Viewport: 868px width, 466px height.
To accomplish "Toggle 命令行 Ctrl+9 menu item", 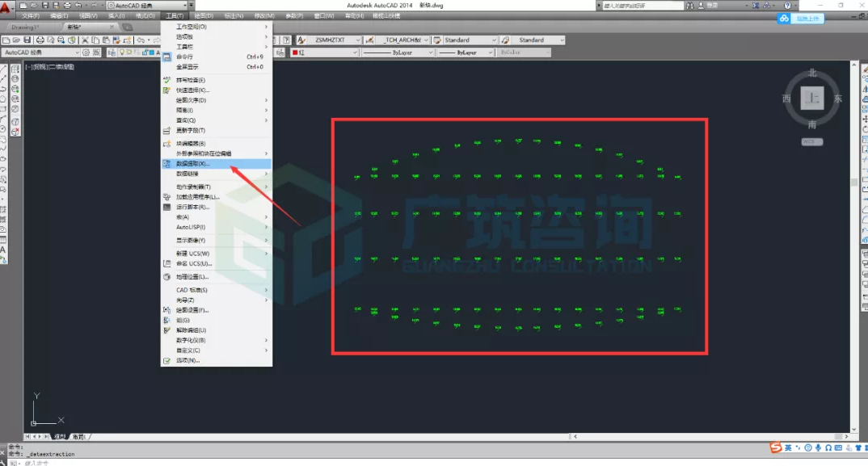I will pyautogui.click(x=217, y=57).
